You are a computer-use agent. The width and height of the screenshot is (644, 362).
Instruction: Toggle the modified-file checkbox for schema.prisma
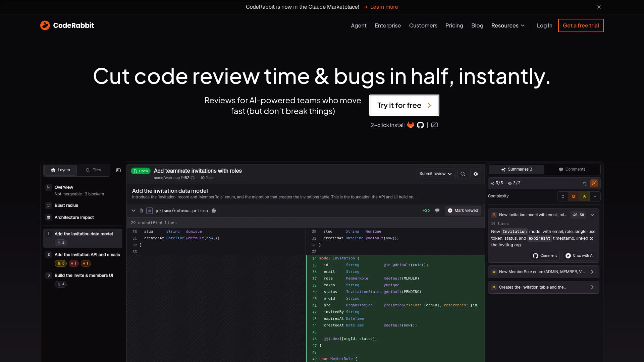[150, 211]
